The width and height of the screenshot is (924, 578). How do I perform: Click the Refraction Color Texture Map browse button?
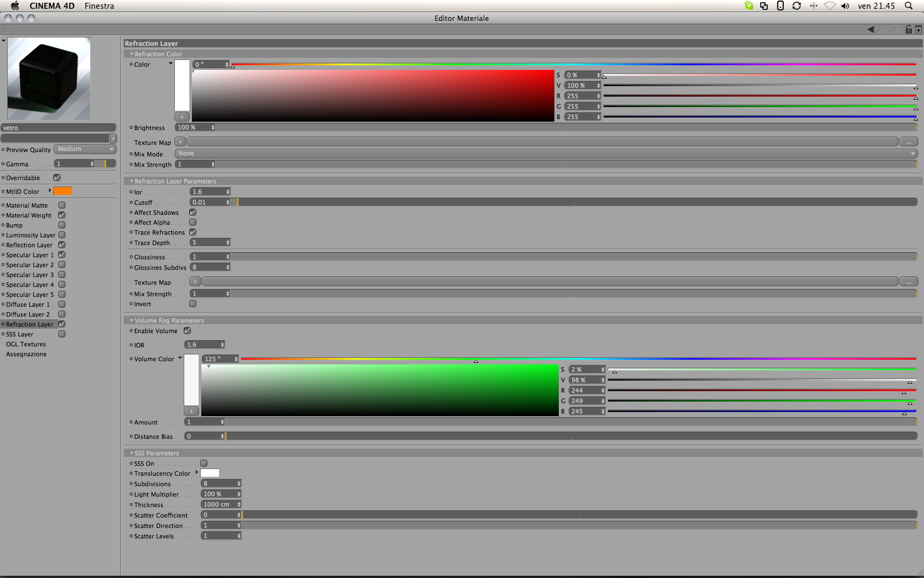coord(909,142)
